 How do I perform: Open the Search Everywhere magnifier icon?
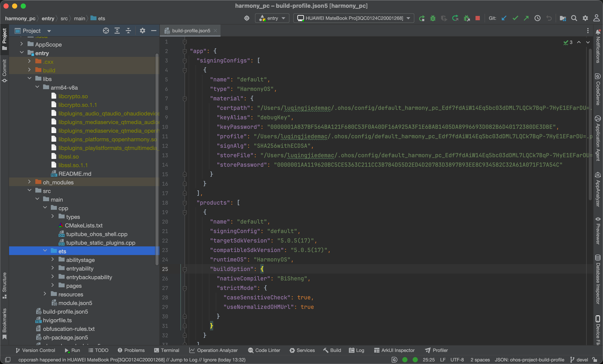click(574, 18)
